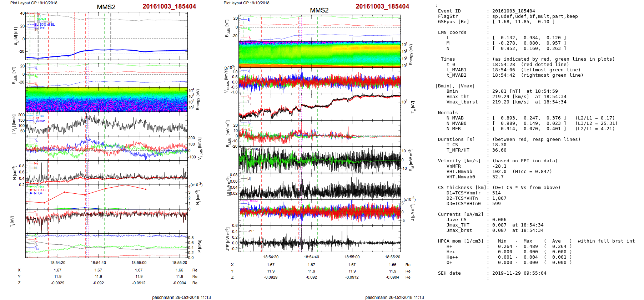The width and height of the screenshot is (644, 300).
Task: Select the 18:55:20 time tick under the left plot
Action: pyautogui.click(x=180, y=263)
